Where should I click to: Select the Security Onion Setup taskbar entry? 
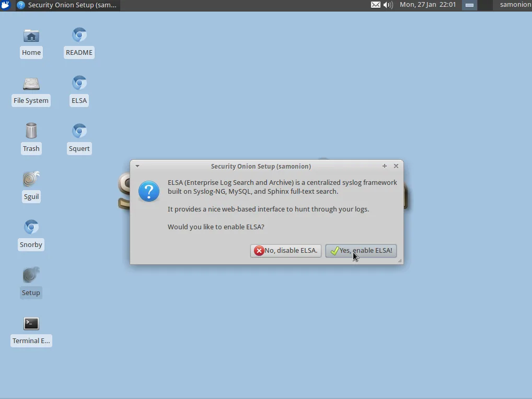67,5
